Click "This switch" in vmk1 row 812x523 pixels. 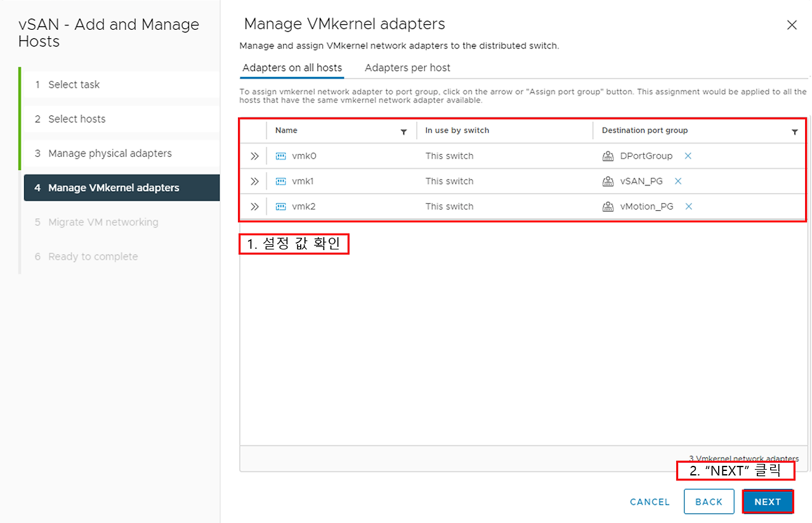pyautogui.click(x=449, y=182)
